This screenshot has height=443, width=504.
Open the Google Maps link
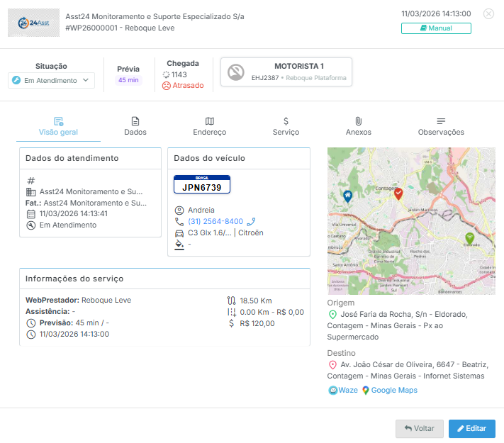click(x=389, y=390)
